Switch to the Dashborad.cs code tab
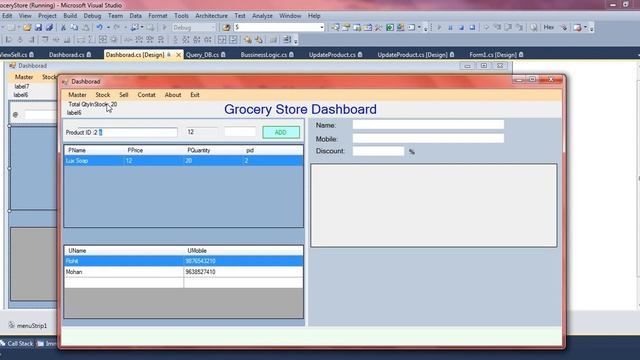 pos(70,55)
